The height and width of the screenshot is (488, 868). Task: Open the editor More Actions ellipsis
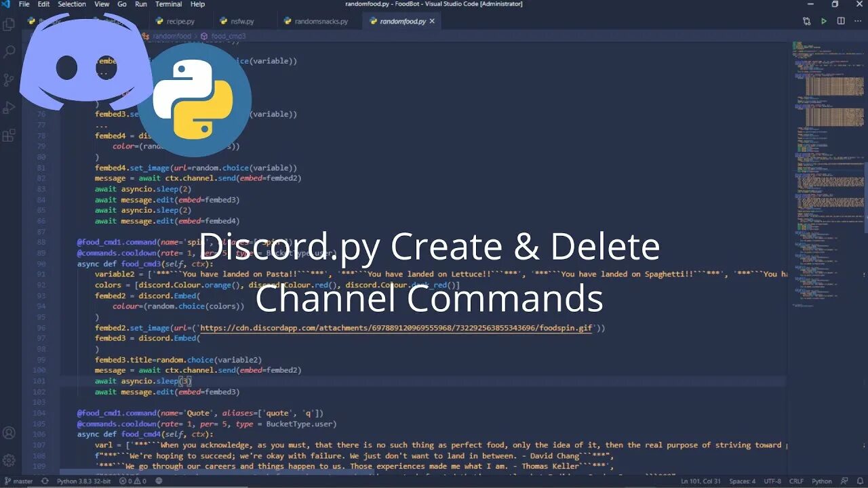(x=858, y=21)
